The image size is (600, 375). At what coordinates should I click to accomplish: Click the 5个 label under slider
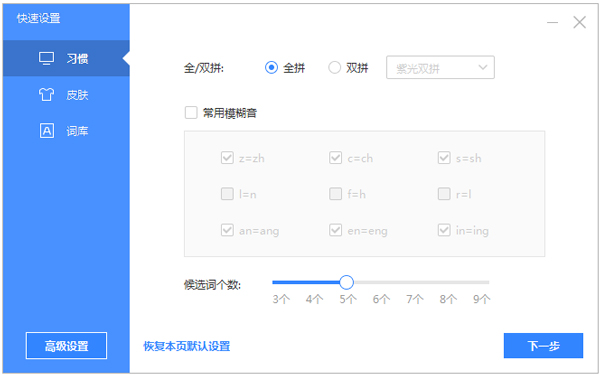coord(348,299)
